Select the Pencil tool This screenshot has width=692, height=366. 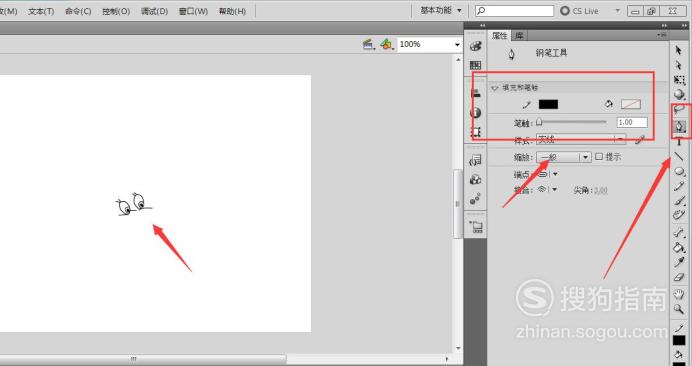click(679, 186)
